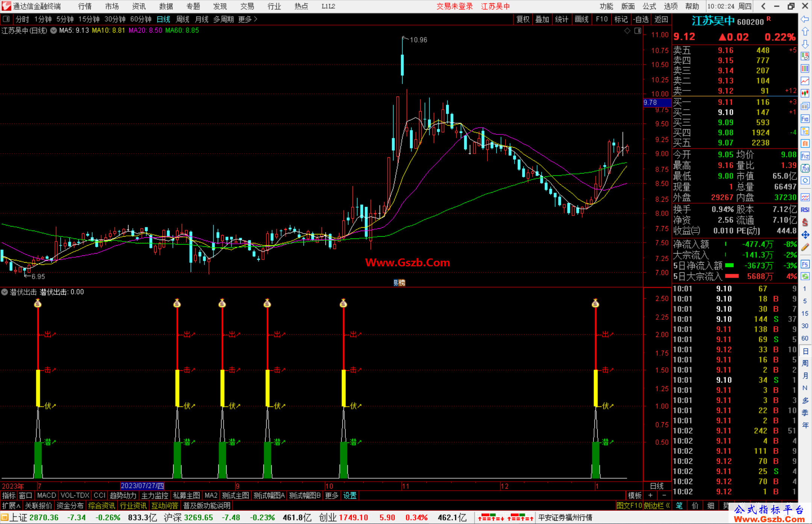
Task: Select the VOL-TDX indicator tab
Action: tap(75, 495)
